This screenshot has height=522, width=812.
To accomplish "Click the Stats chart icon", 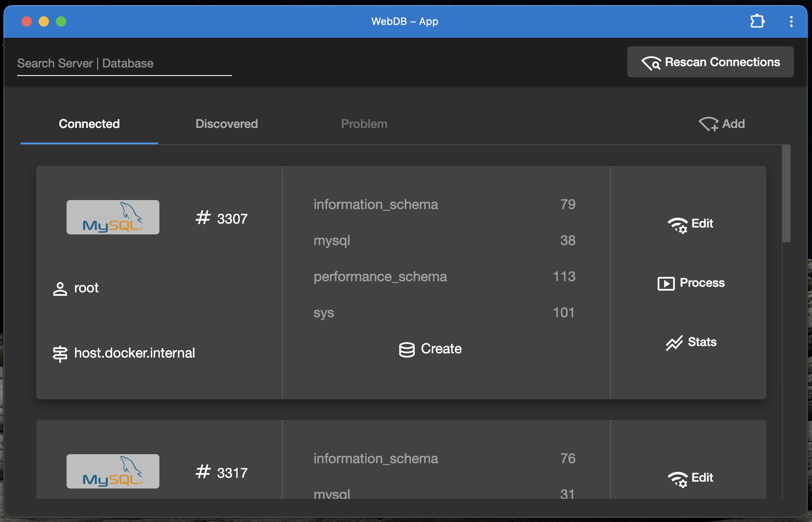I will pyautogui.click(x=674, y=343).
